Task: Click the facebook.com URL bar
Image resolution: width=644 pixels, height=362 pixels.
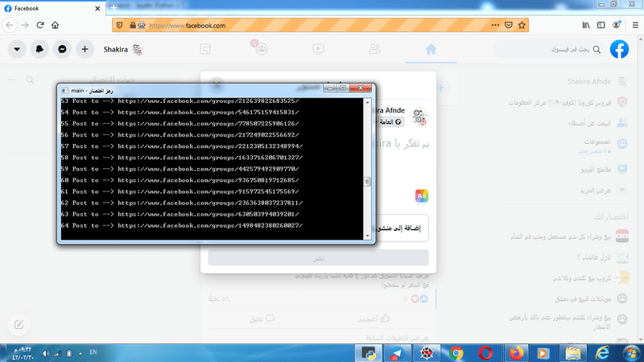Action: (320, 25)
